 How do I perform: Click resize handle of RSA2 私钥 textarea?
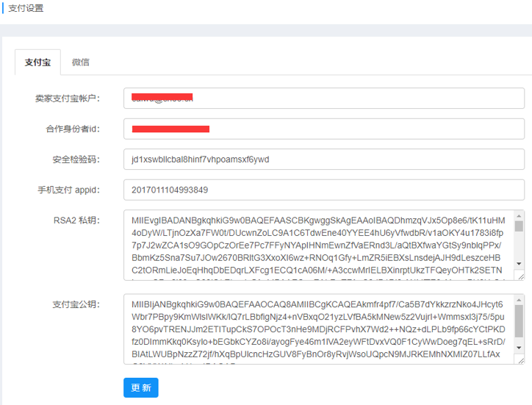(520, 276)
